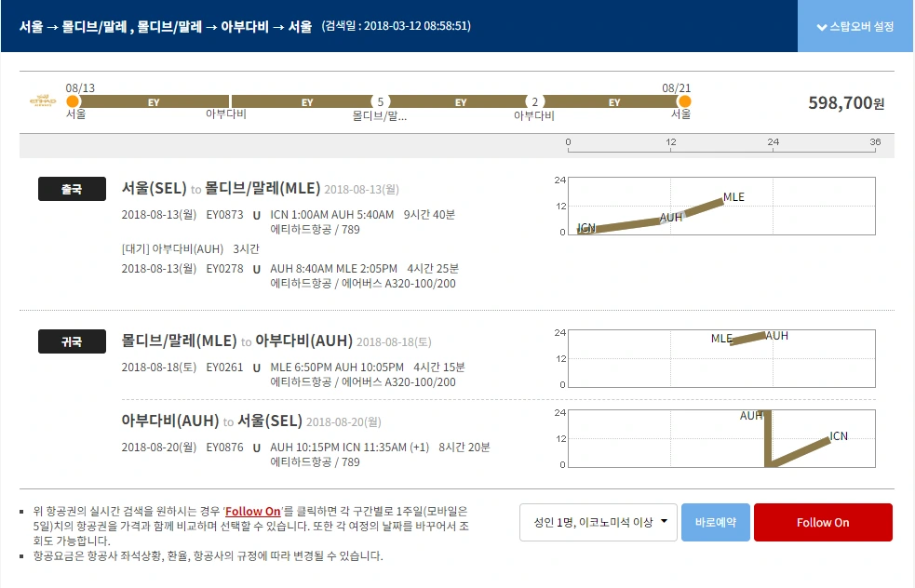Screen dimensions: 915x588
Task: Click the red Follow On button
Action: pyautogui.click(x=823, y=522)
